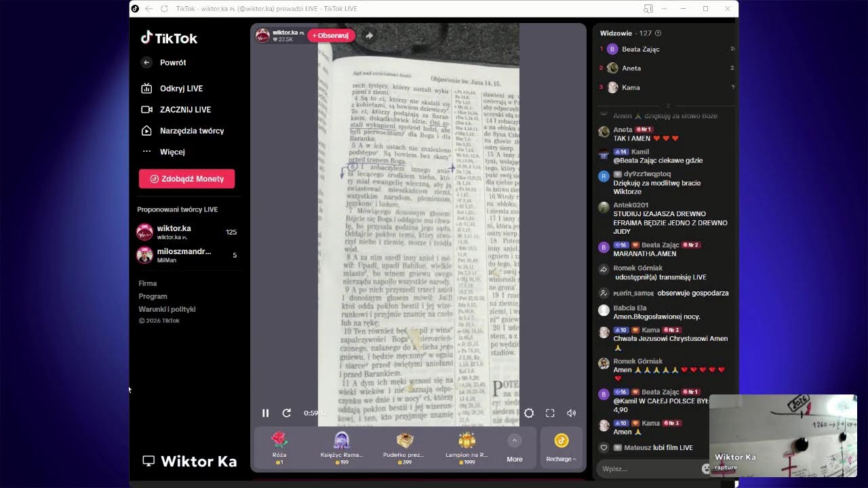Image resolution: width=868 pixels, height=488 pixels.
Task: Reload the live stream with refresh icon
Action: 287,413
